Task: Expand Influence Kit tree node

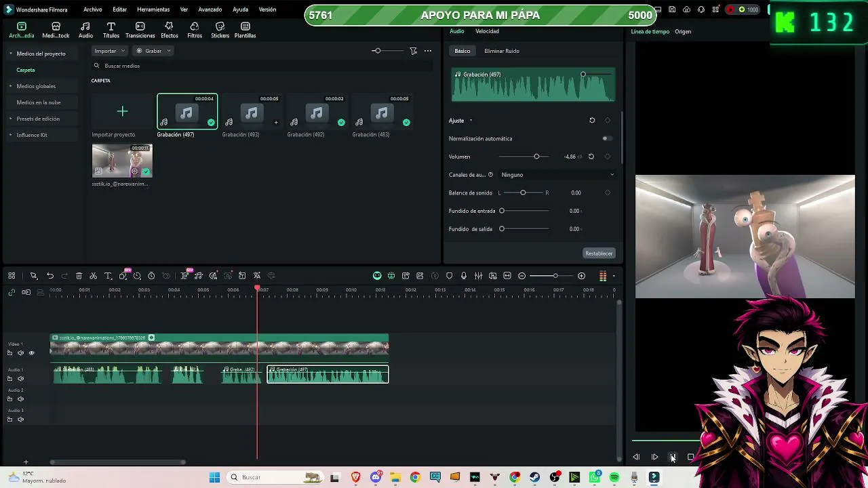Action: (10, 135)
